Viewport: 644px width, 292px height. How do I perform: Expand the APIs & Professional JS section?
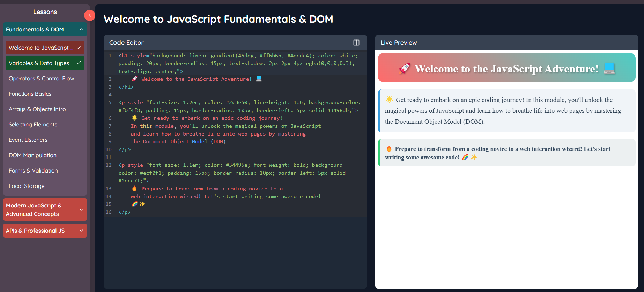click(x=45, y=231)
